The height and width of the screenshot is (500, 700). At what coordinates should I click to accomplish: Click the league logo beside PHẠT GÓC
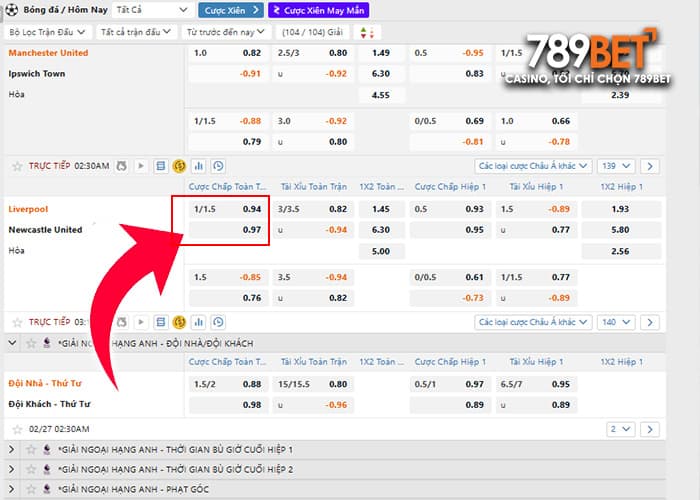[x=47, y=489]
